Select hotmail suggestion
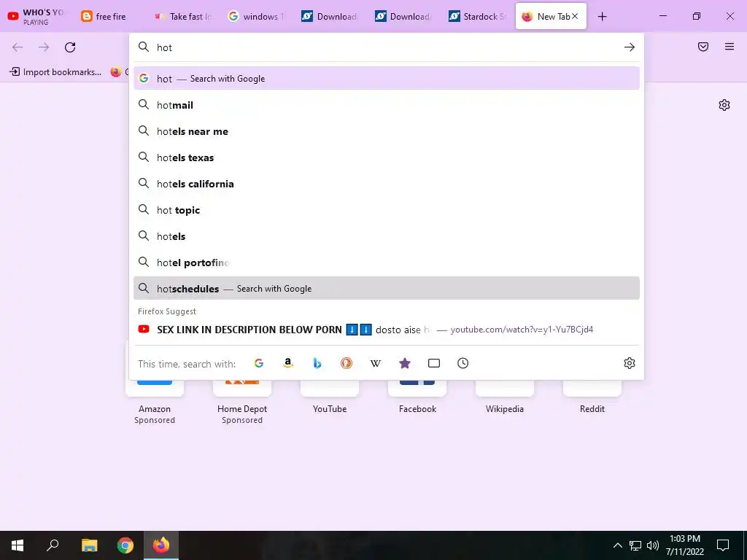Image resolution: width=747 pixels, height=560 pixels. 387,105
